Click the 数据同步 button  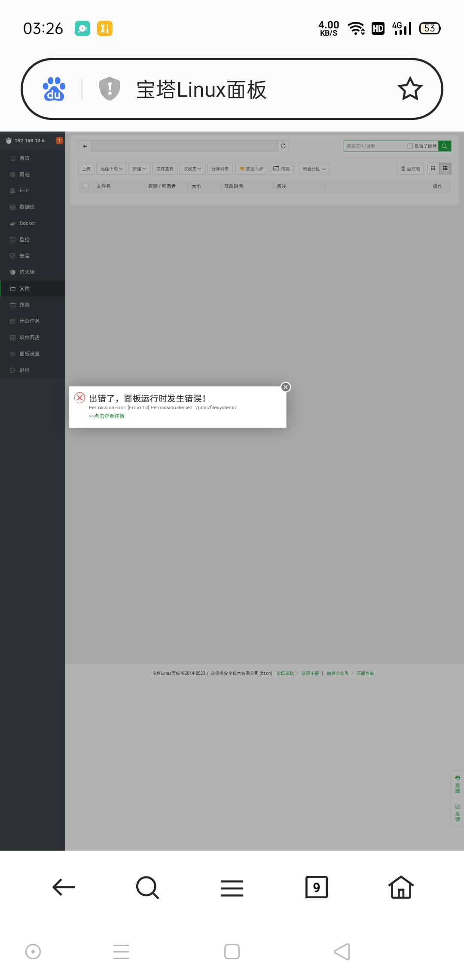251,168
